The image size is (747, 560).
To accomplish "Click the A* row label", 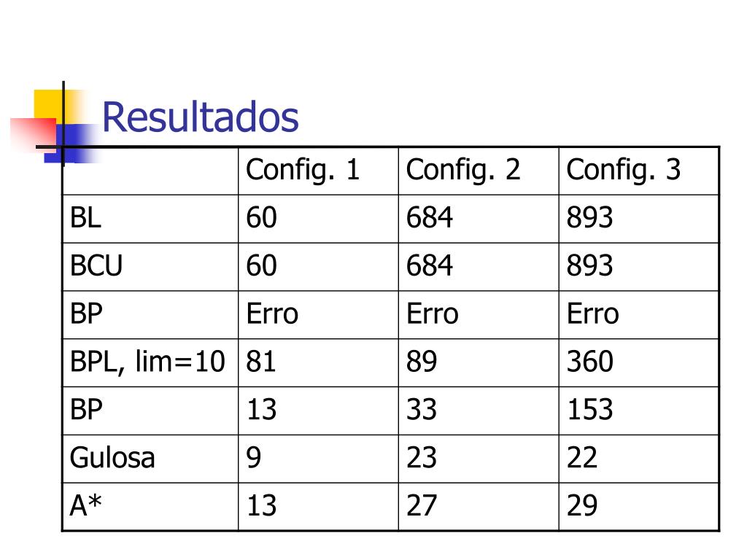I will coord(85,505).
